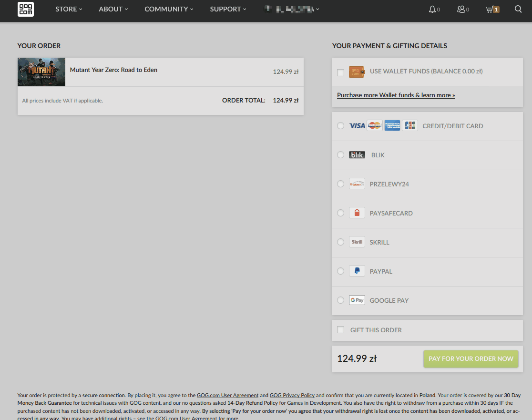Viewport: 532px width, 420px height.
Task: Open the COMMUNITY menu
Action: [x=166, y=9]
